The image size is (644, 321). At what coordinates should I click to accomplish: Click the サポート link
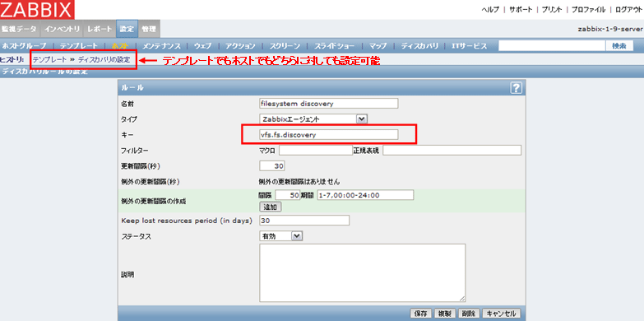point(521,9)
